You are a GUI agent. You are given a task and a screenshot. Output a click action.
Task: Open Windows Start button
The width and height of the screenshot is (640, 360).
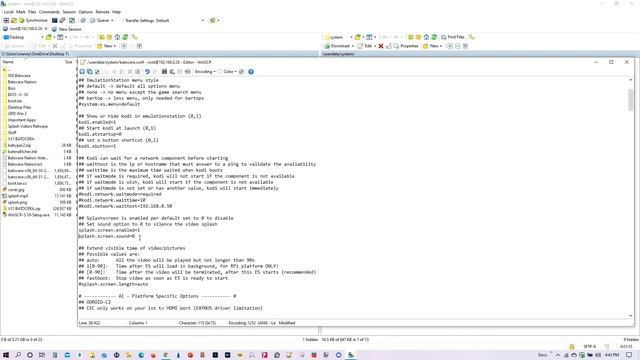(6, 355)
